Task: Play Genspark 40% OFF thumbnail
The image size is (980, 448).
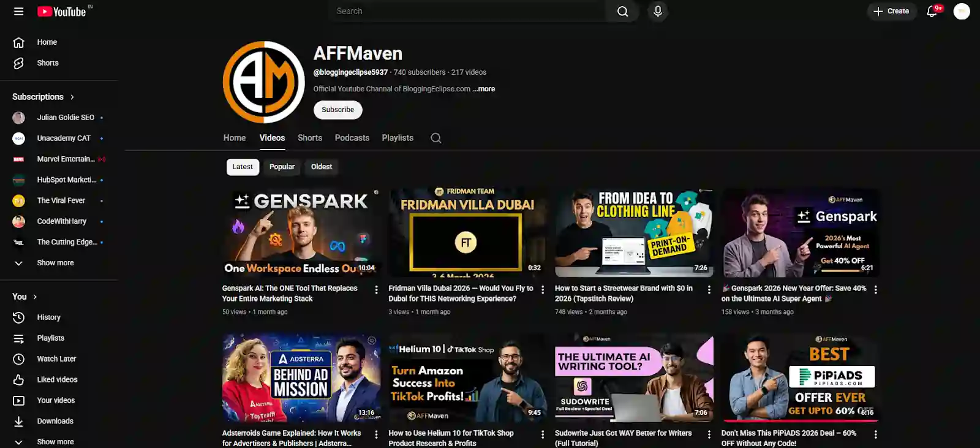Action: click(801, 233)
